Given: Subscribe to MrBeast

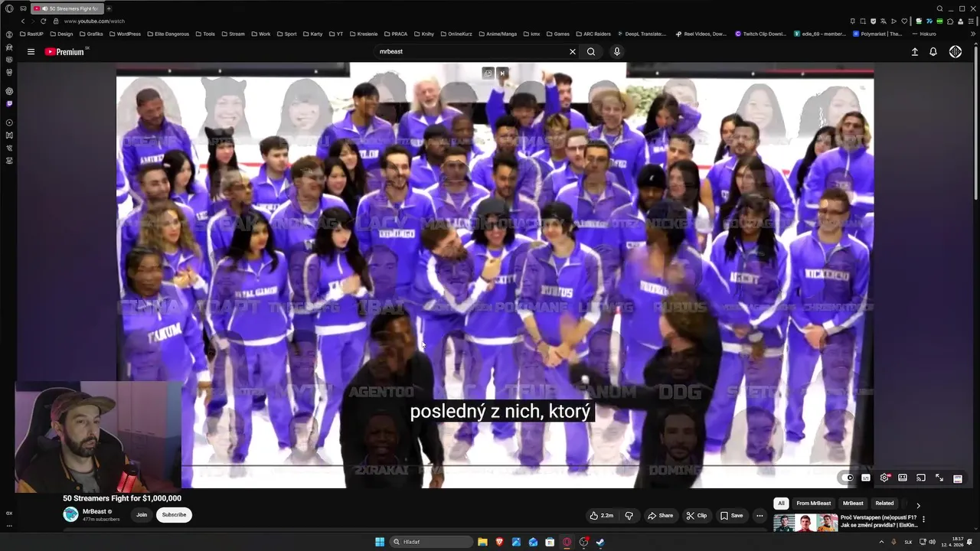Looking at the screenshot, I should tap(174, 515).
